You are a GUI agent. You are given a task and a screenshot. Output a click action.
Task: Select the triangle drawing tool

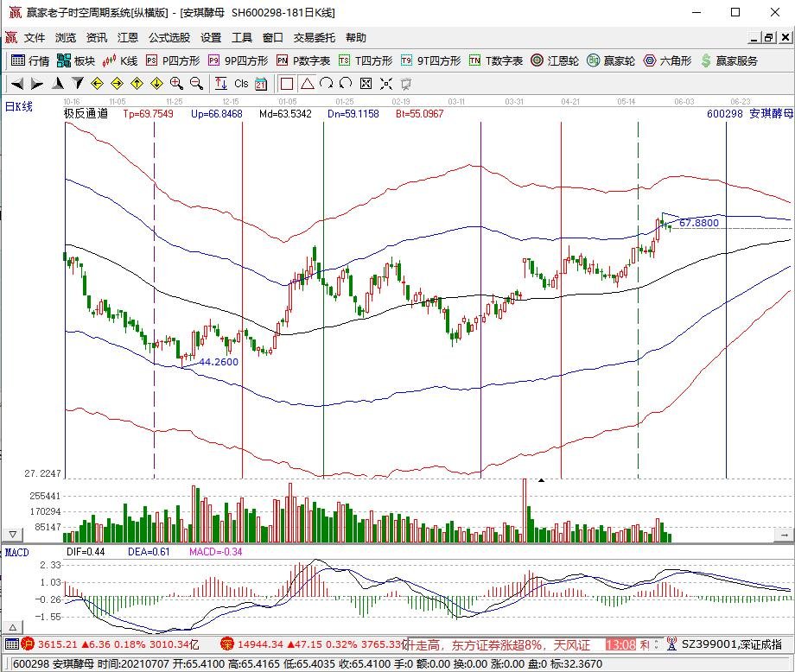(x=307, y=84)
